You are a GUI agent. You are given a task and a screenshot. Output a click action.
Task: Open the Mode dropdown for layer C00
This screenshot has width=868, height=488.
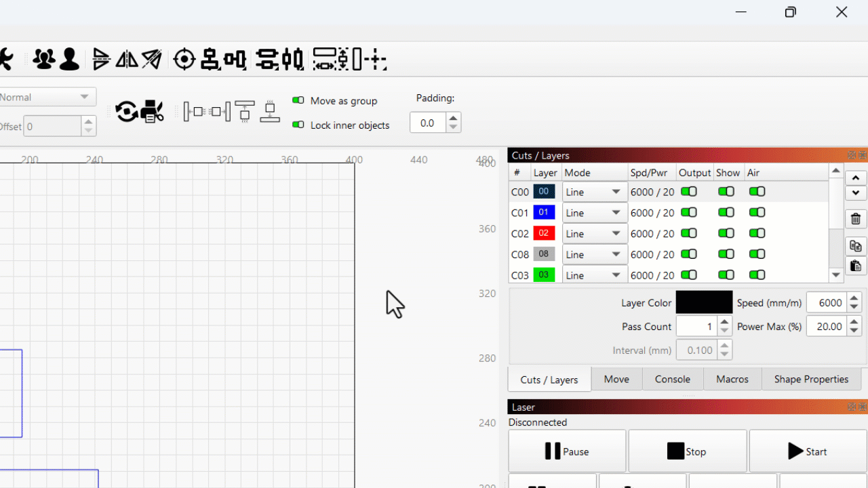593,192
